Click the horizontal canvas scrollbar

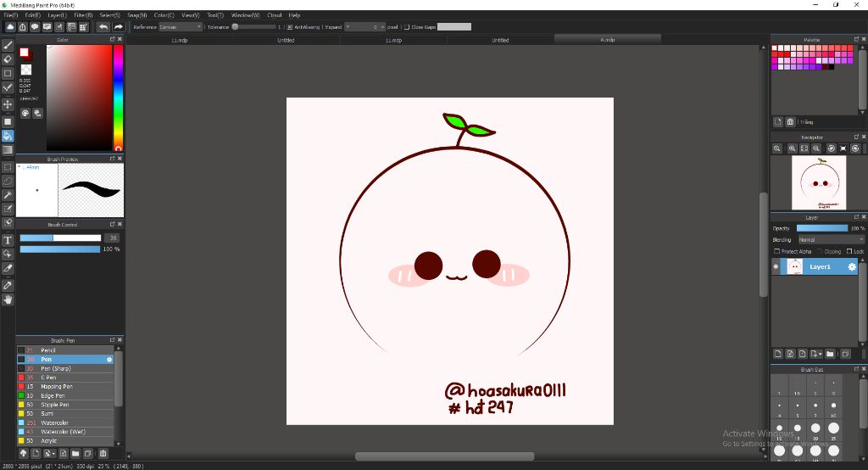point(444,456)
